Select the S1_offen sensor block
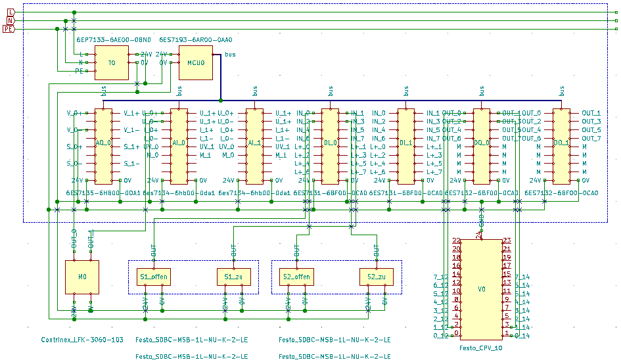 (x=153, y=277)
